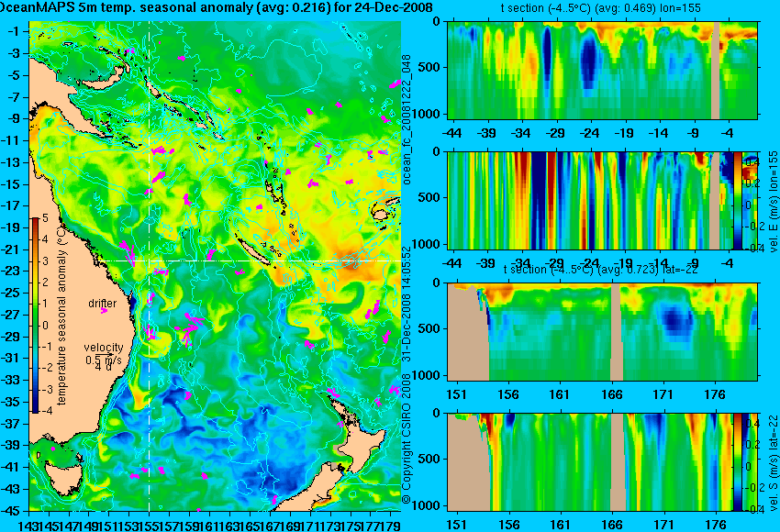This screenshot has width=780, height=532.
Task: Click the "176" tick under the lat=-22 temperature section
Action: pos(716,394)
